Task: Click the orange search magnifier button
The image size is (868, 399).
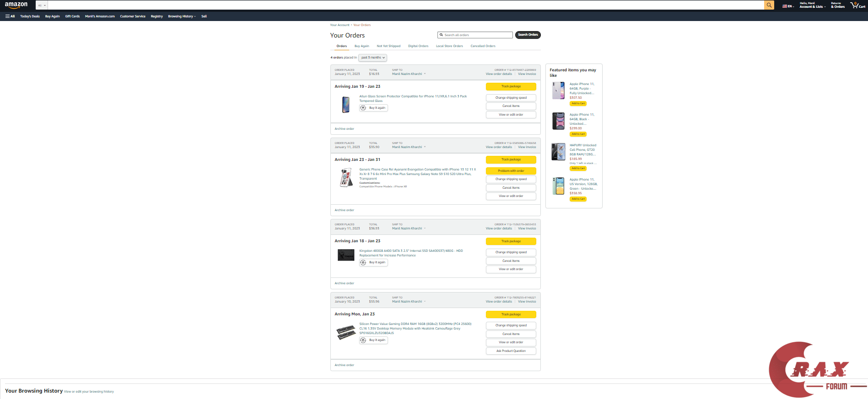Action: (769, 5)
